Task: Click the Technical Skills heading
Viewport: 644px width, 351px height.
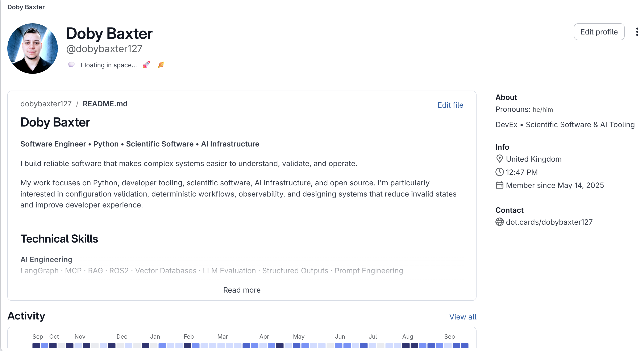Action: tap(59, 239)
